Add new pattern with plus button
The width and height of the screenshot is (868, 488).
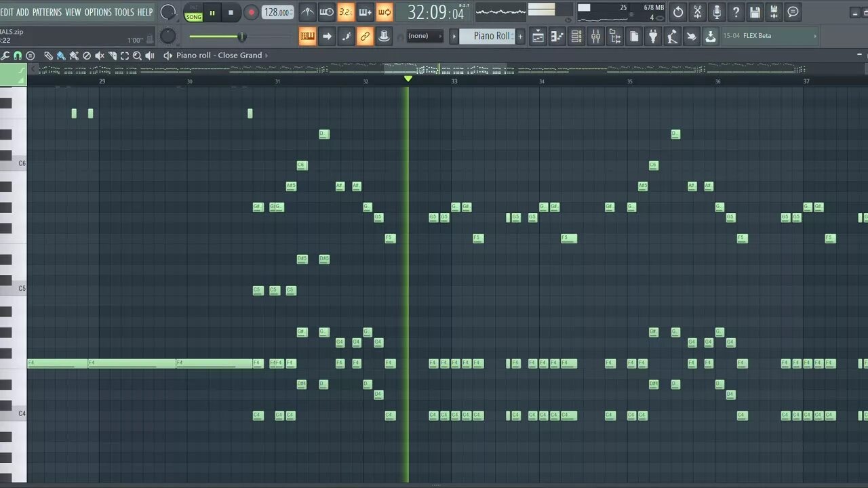(x=520, y=37)
